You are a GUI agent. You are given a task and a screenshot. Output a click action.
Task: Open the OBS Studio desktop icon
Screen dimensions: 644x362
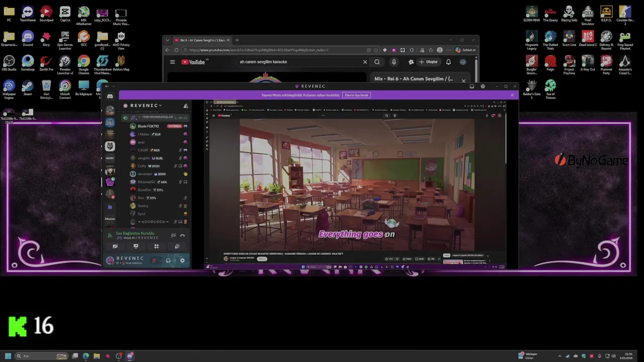[9, 63]
